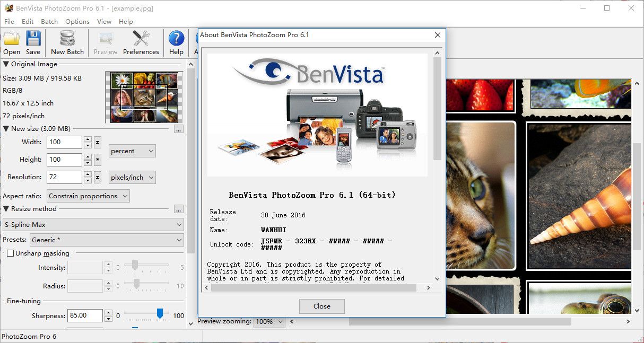This screenshot has width=644, height=343.
Task: Close the PhotoZoom Pro main window
Action: [x=631, y=8]
